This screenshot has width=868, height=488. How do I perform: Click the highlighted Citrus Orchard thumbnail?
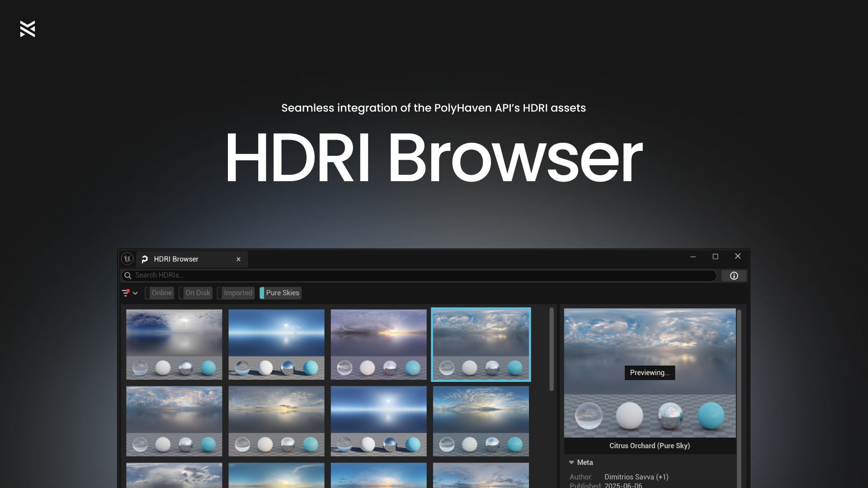[x=481, y=344]
